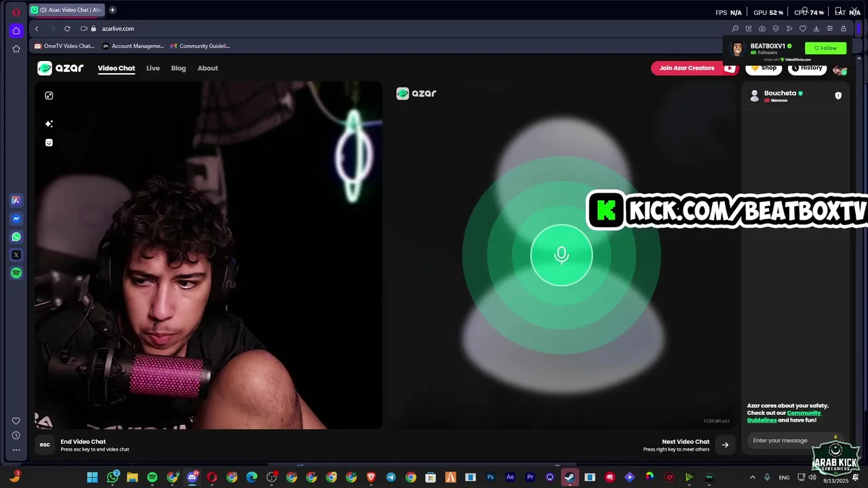
Task: Open the About nav item
Action: pyautogui.click(x=208, y=68)
